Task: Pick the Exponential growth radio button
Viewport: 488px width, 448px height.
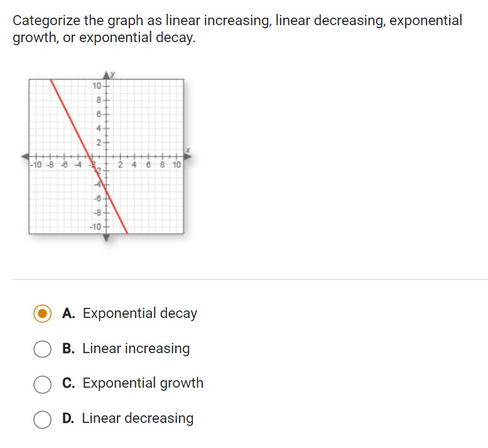Action: coord(42,384)
